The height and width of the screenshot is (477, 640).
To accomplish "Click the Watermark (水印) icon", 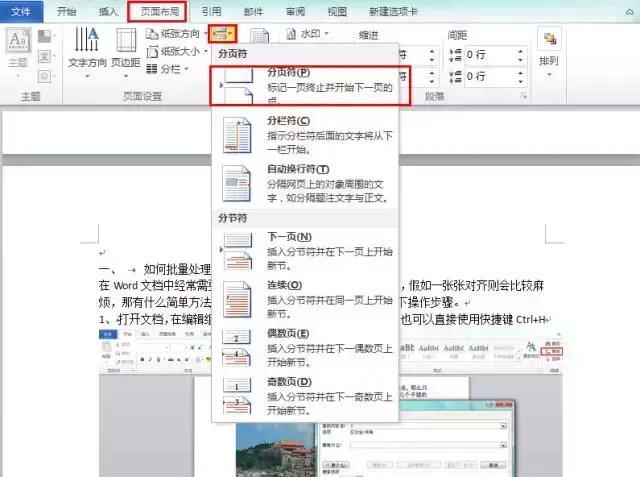I will [291, 34].
